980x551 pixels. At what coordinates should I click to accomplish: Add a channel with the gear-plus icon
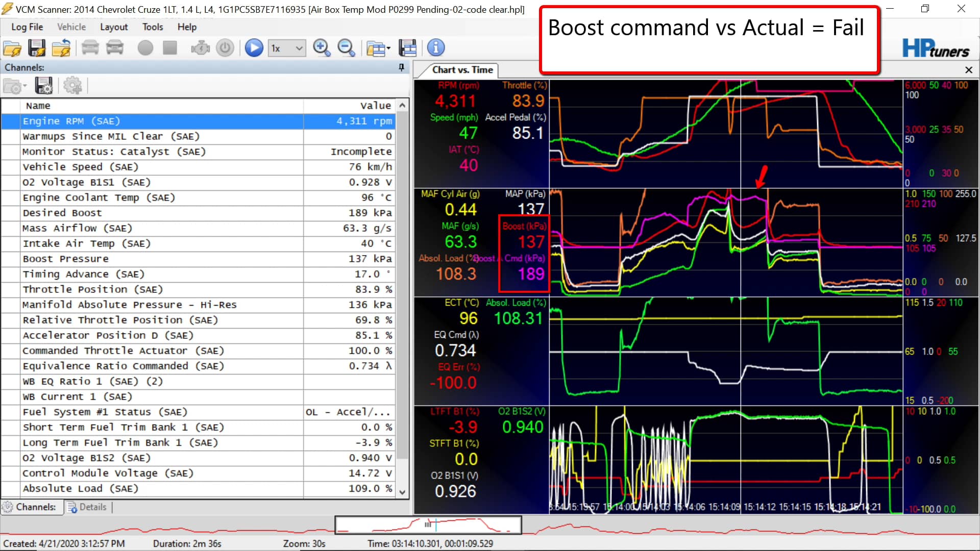(x=72, y=86)
